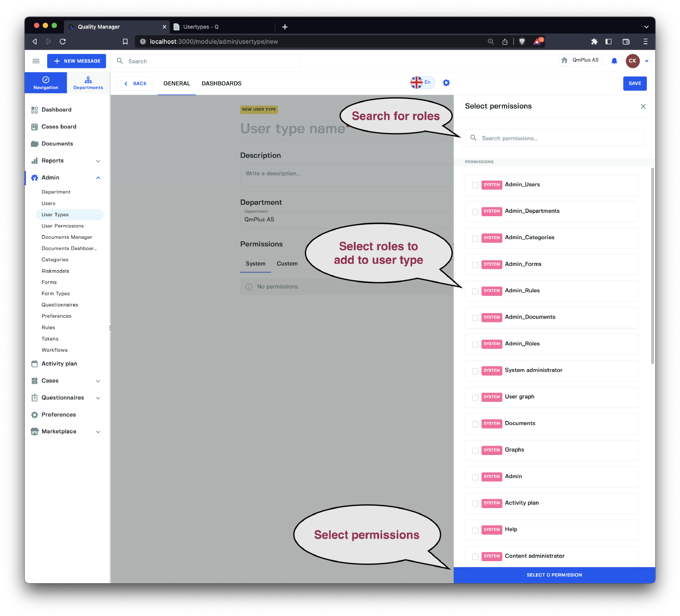Select the Custom permissions tab

click(287, 264)
